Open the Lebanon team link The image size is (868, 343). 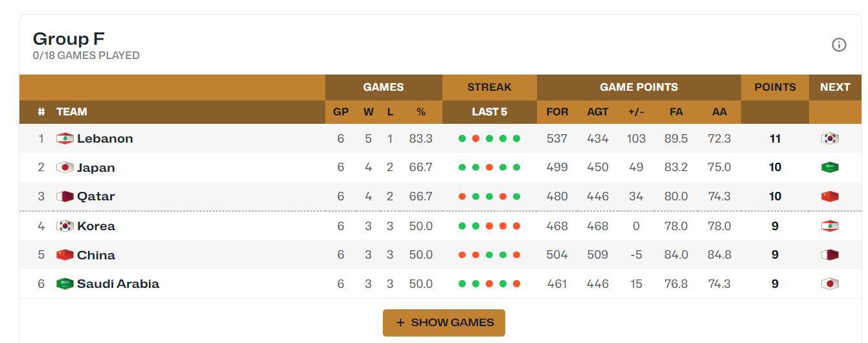tap(105, 138)
